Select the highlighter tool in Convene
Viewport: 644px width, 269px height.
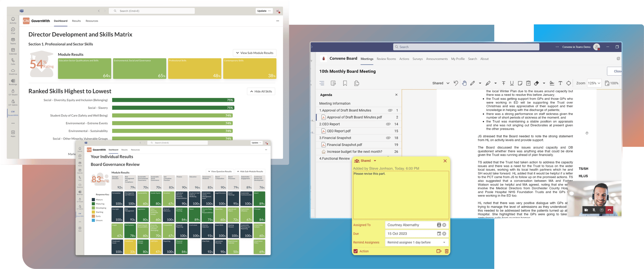point(488,83)
